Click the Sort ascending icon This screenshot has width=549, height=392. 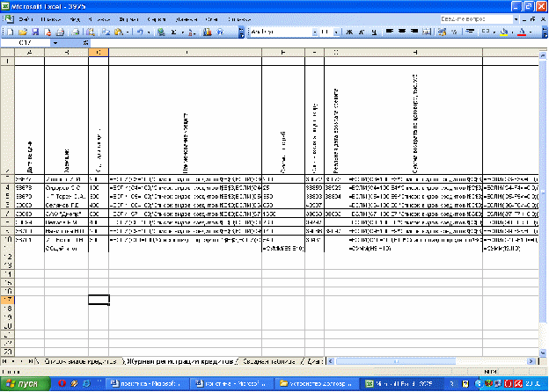point(192,32)
